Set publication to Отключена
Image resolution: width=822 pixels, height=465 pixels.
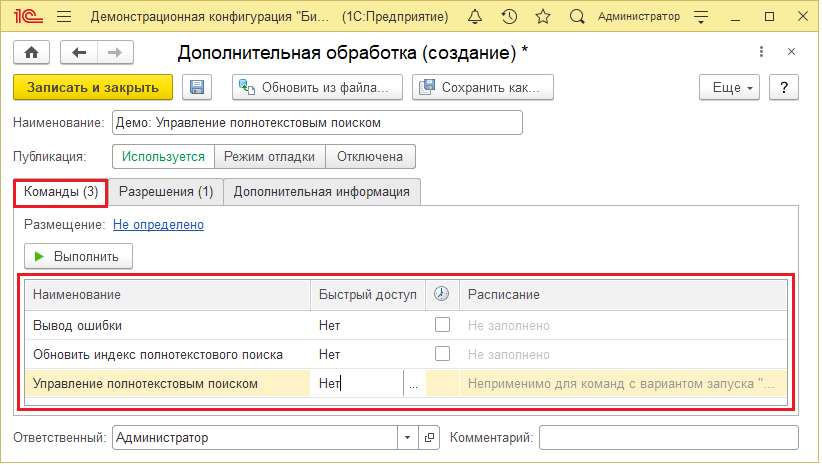(370, 157)
